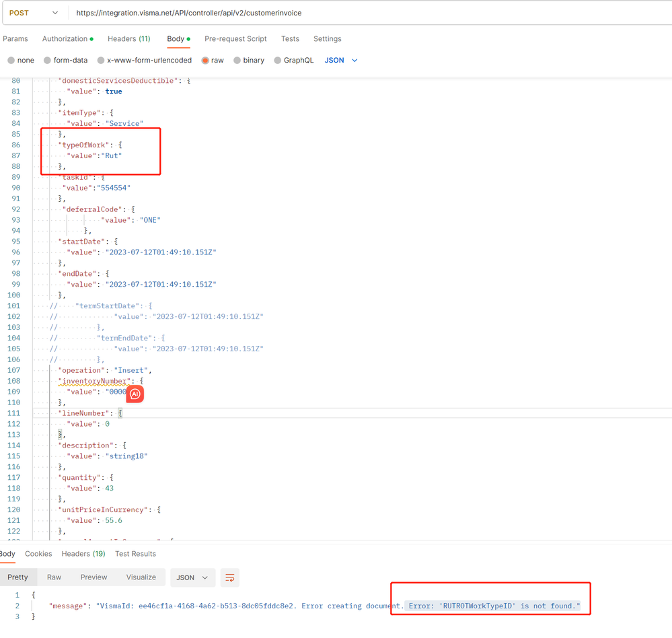Switch to the Tests tab

(290, 38)
